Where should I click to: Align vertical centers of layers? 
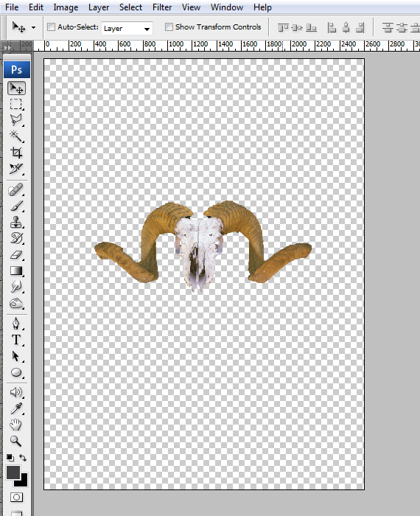297,28
